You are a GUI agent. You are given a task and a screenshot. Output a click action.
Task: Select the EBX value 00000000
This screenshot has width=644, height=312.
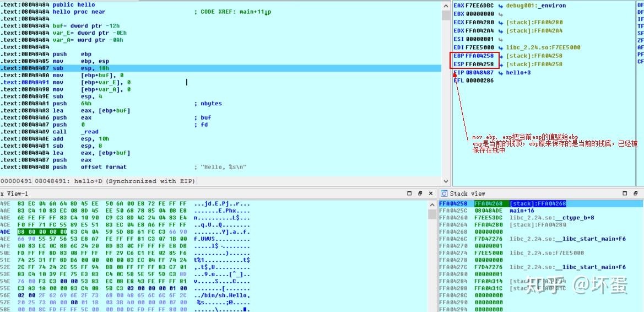click(x=480, y=14)
